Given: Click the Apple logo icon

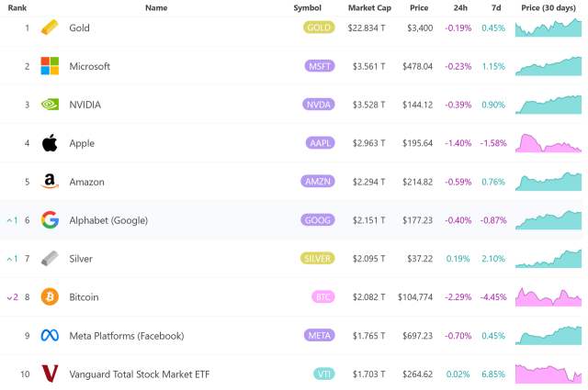Looking at the screenshot, I should tap(50, 143).
